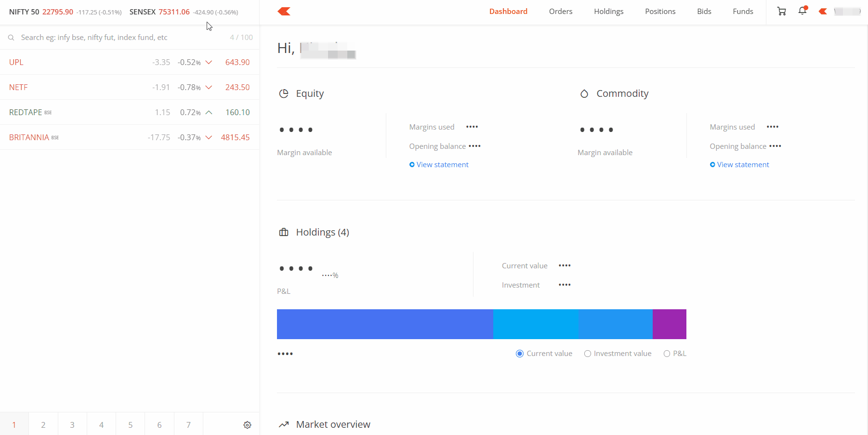
Task: Select the P&L radio button
Action: pyautogui.click(x=667, y=354)
